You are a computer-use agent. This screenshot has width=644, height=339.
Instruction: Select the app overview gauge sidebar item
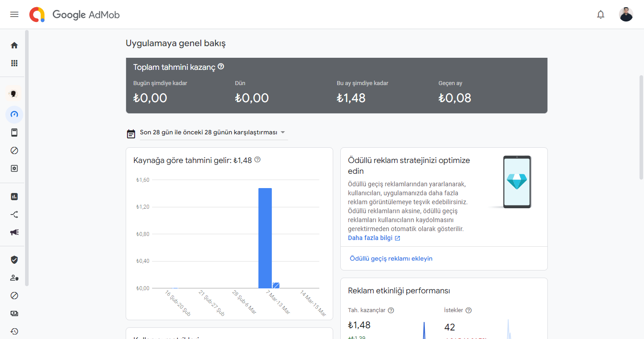(14, 114)
